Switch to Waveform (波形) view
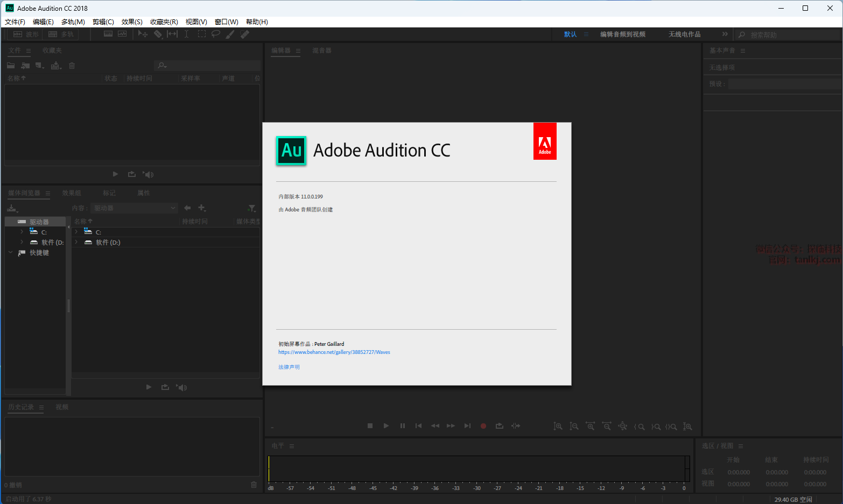Viewport: 843px width, 504px height. tap(26, 34)
